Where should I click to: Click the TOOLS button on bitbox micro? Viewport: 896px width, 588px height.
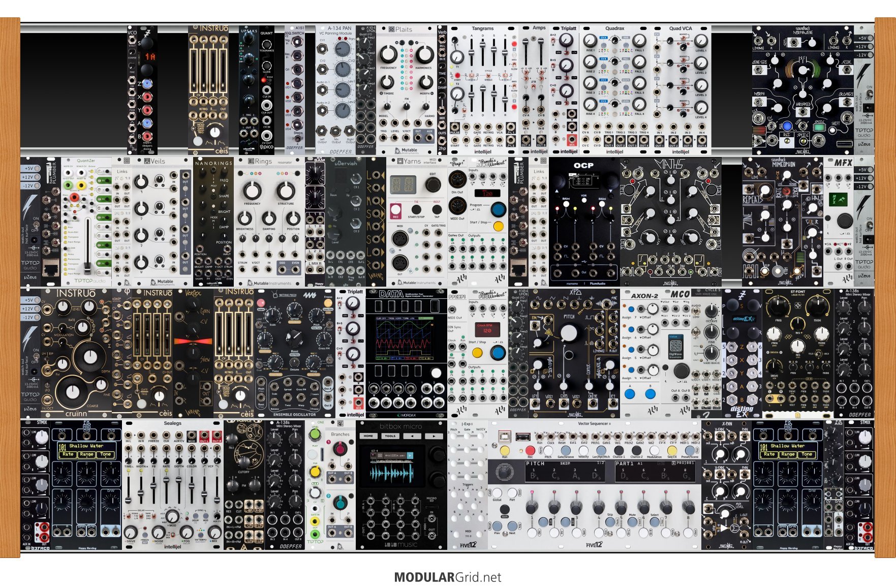(390, 436)
